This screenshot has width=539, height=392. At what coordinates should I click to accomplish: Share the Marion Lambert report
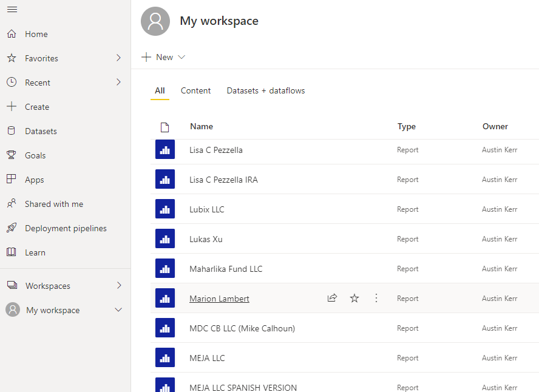pyautogui.click(x=332, y=298)
